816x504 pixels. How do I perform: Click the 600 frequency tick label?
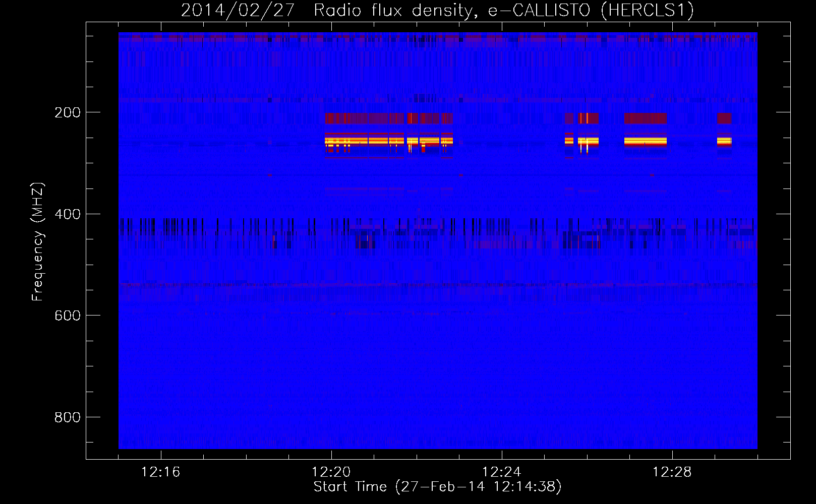point(68,316)
